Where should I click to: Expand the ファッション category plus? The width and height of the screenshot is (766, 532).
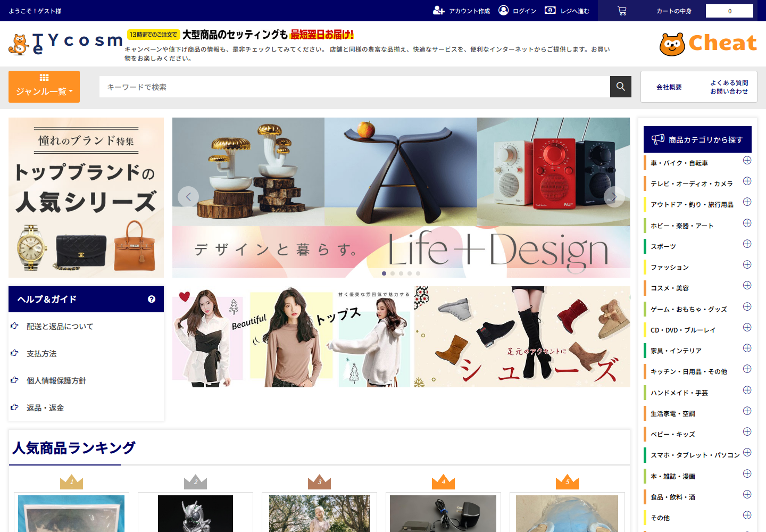[747, 264]
